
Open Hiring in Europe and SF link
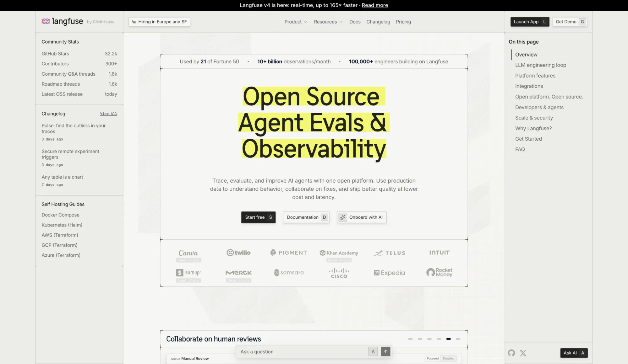tap(159, 22)
